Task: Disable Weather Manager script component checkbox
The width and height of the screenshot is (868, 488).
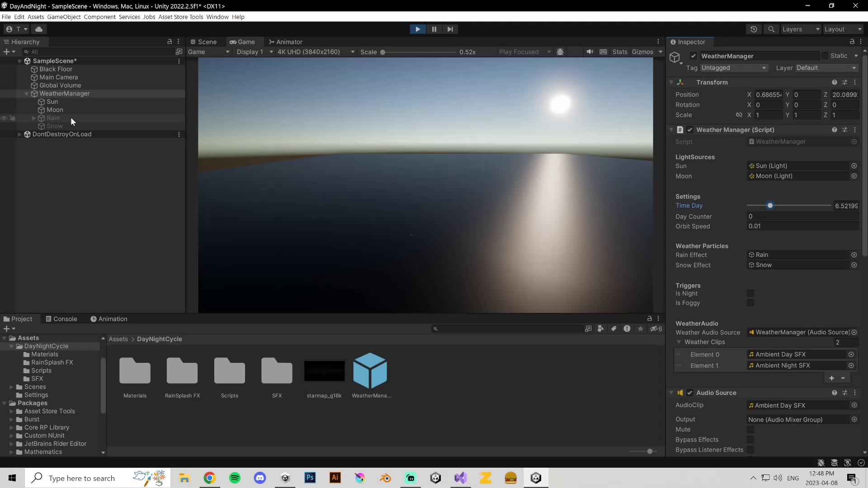Action: [690, 130]
